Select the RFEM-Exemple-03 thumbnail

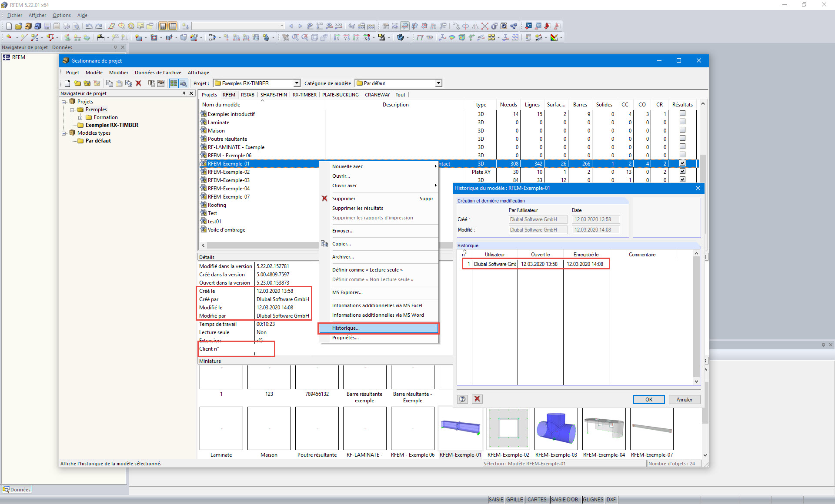tap(556, 429)
